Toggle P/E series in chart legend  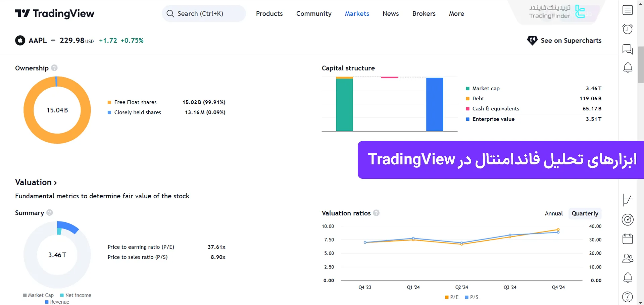click(452, 297)
